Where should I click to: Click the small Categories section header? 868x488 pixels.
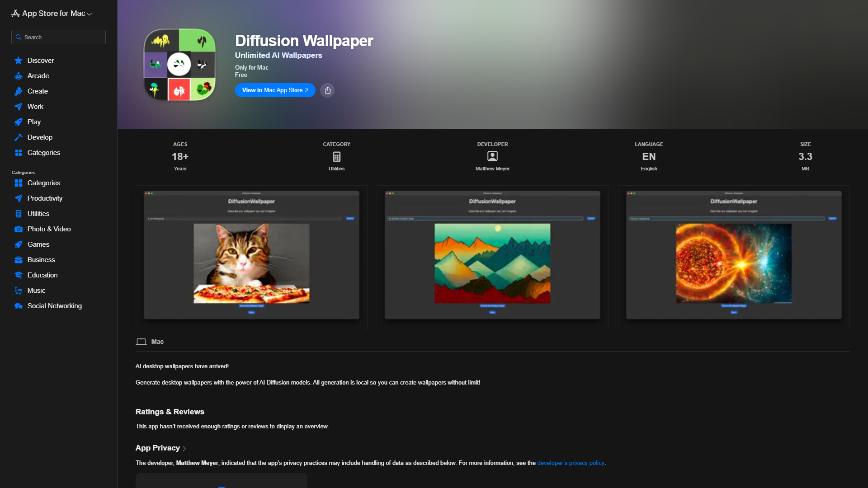[x=23, y=173]
